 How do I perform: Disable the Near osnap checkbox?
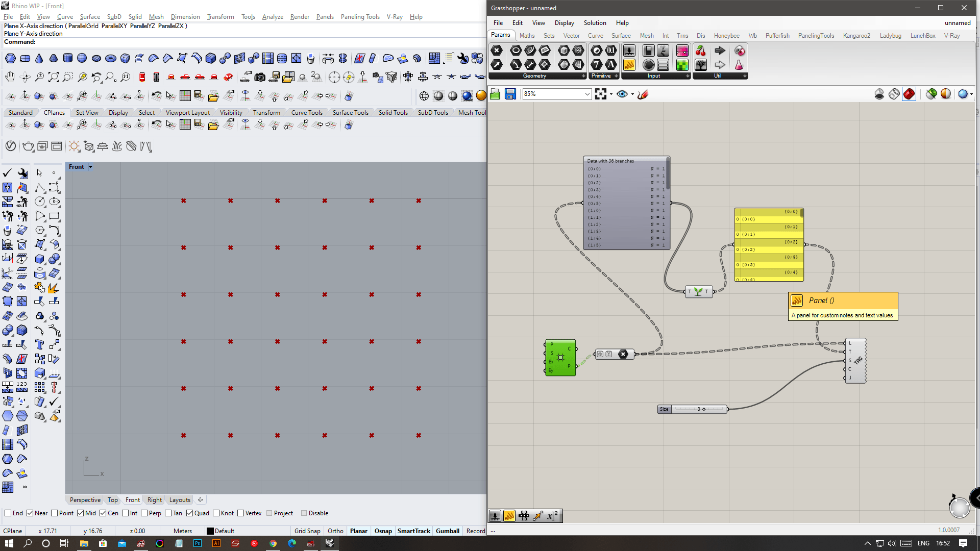coord(30,513)
